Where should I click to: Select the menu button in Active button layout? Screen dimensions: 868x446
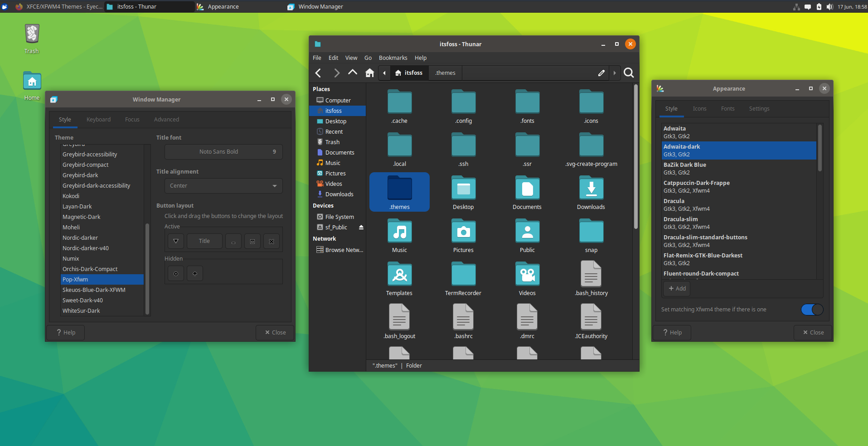tap(175, 241)
